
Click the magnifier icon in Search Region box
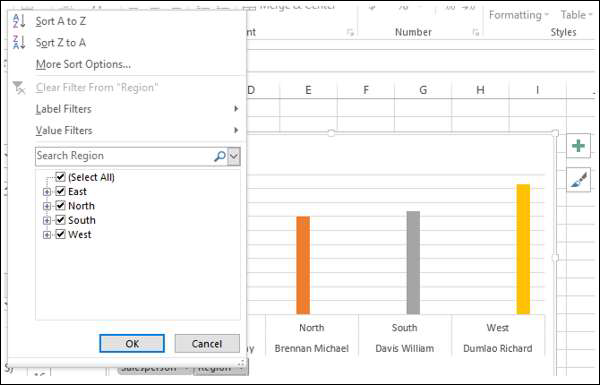pos(220,156)
